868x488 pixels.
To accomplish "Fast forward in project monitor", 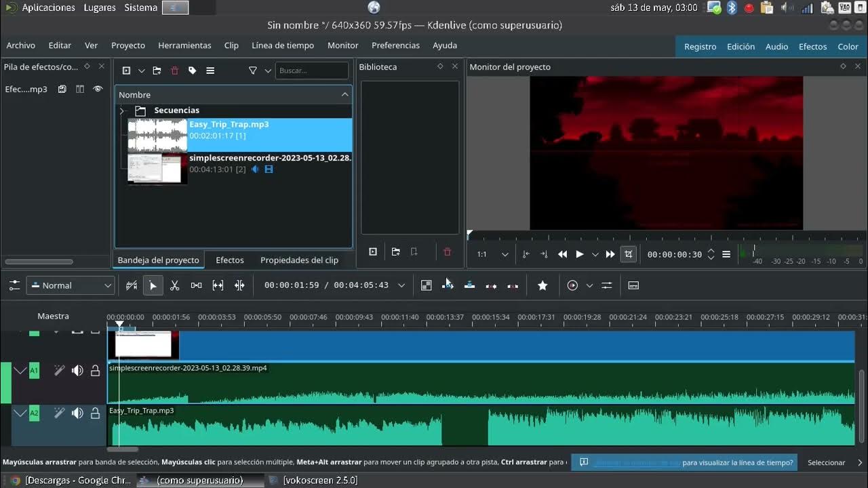I will click(610, 254).
